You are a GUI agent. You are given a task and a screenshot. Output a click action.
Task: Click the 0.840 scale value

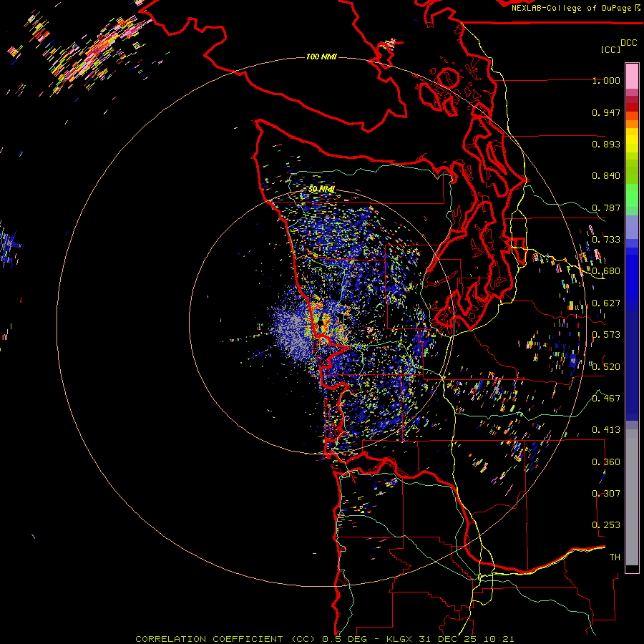pos(606,176)
